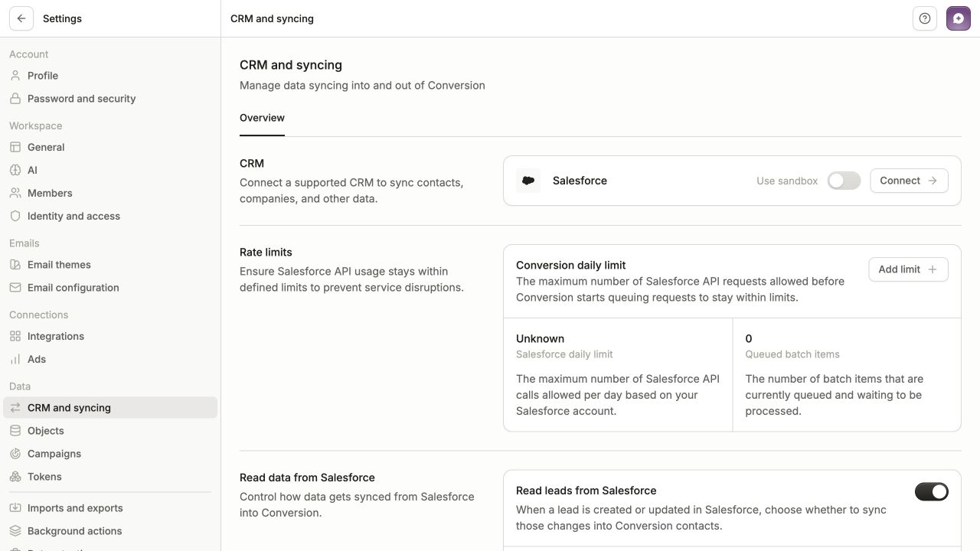Click the back arrow next to Settings
This screenshot has height=551, width=980.
(21, 18)
